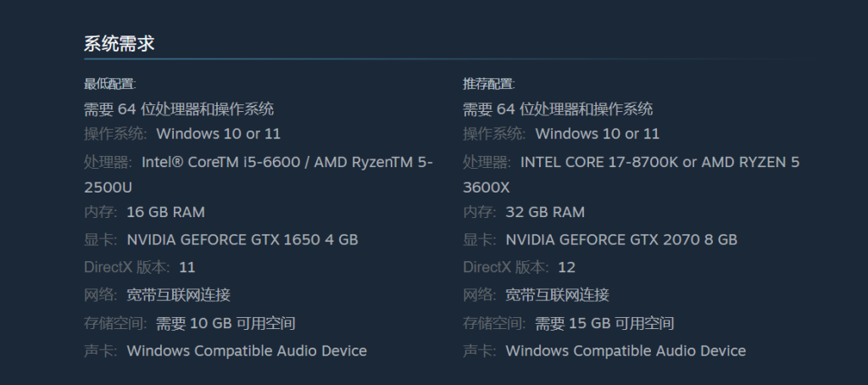Click minimum Windows Compatible Audio Device text
Image resolution: width=868 pixels, height=385 pixels.
coord(247,350)
